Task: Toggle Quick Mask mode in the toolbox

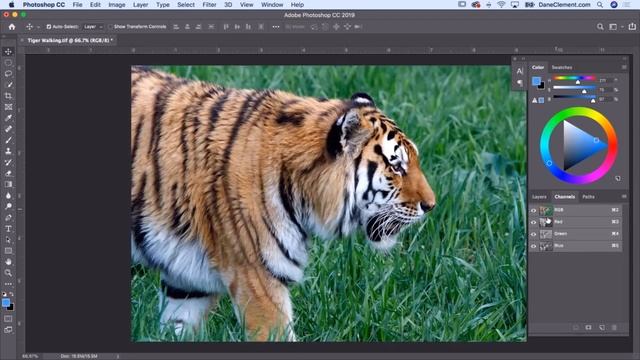Action: click(x=8, y=319)
